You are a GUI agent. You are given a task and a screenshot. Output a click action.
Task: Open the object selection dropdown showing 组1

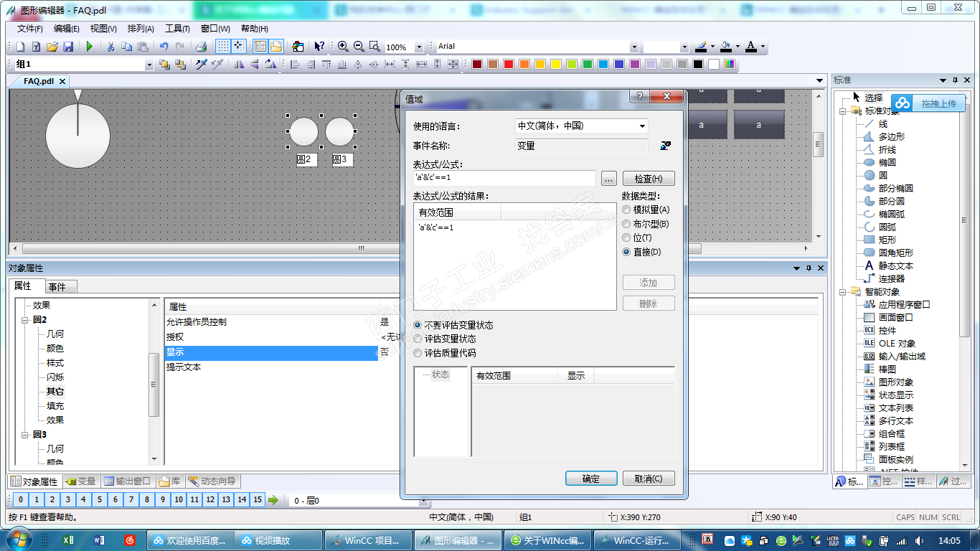click(149, 65)
